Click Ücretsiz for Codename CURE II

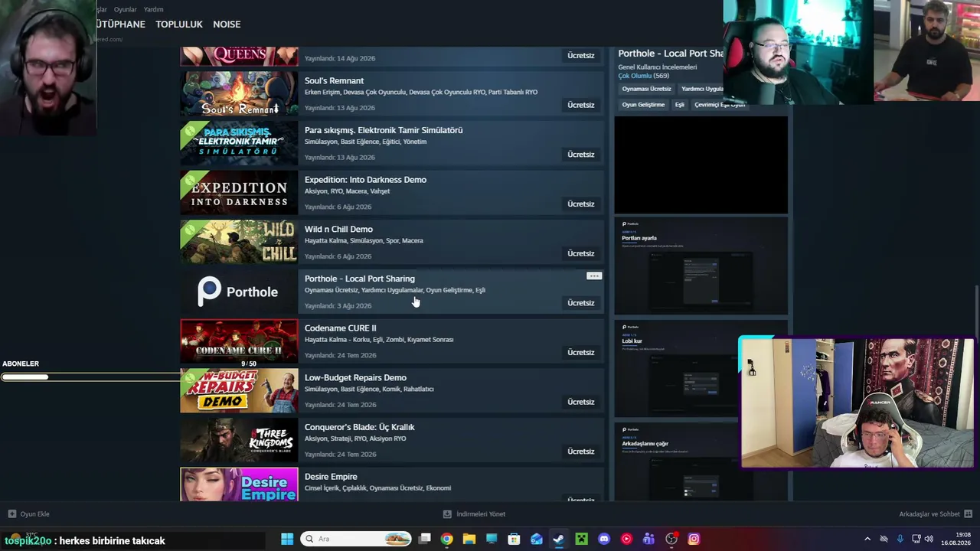pyautogui.click(x=581, y=353)
